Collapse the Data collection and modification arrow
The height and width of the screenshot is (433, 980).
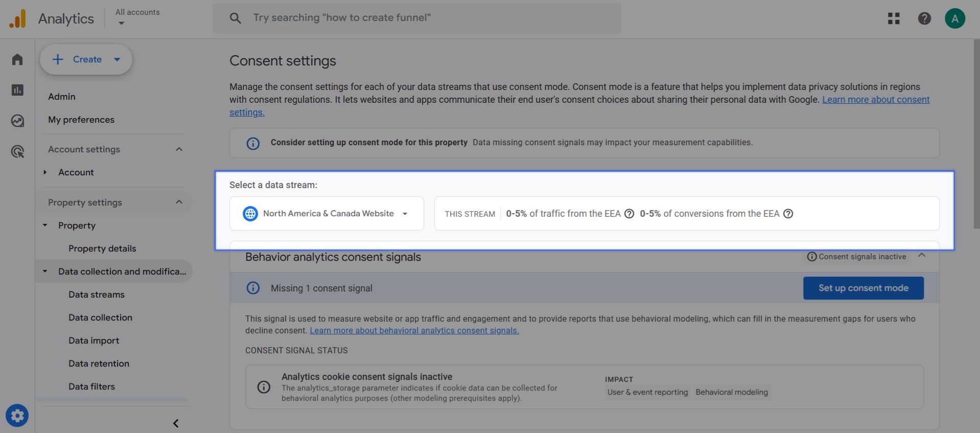[45, 271]
